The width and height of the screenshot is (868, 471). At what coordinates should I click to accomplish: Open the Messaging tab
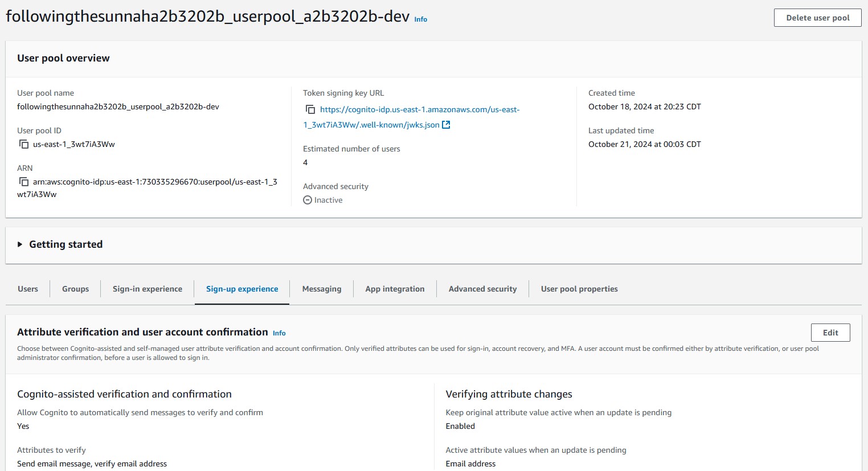click(322, 289)
